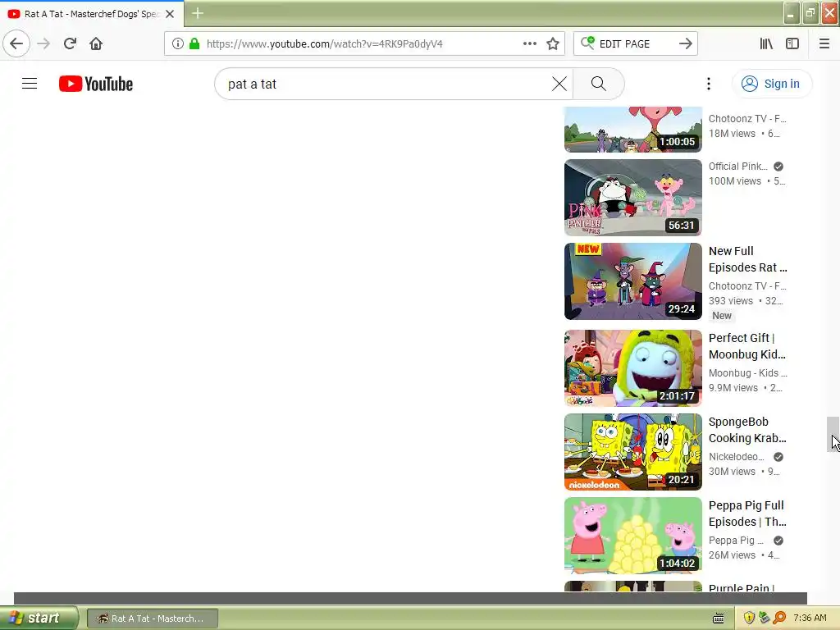Click the green padlock security icon

point(194,43)
